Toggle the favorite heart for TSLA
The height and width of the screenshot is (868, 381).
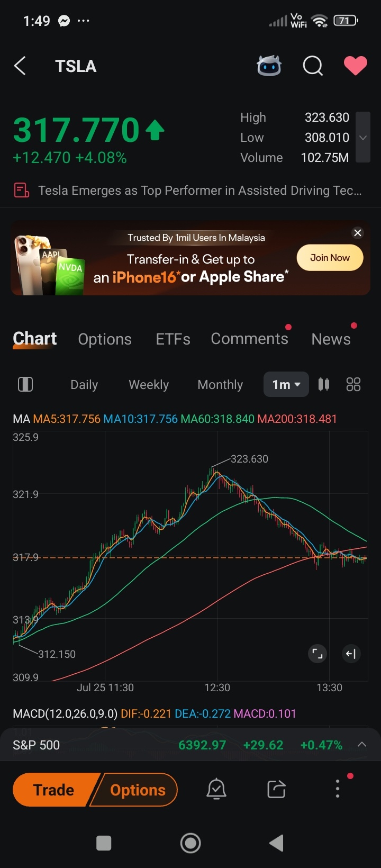point(356,66)
